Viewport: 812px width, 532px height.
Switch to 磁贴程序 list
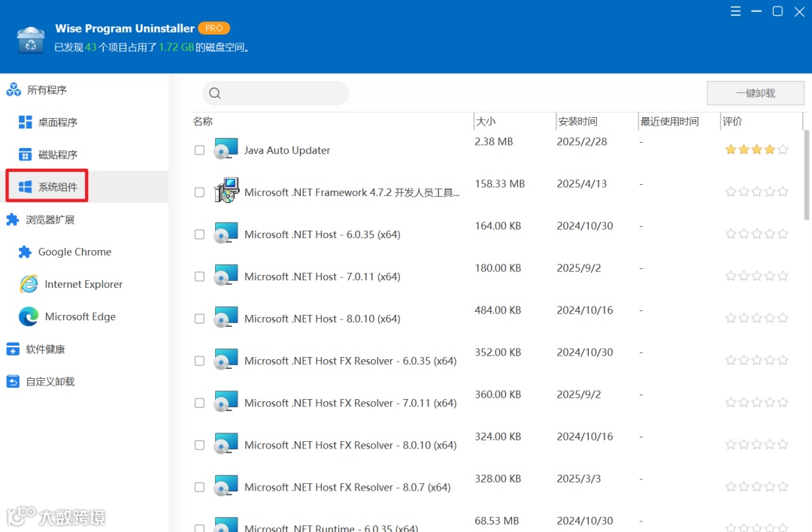tap(57, 155)
